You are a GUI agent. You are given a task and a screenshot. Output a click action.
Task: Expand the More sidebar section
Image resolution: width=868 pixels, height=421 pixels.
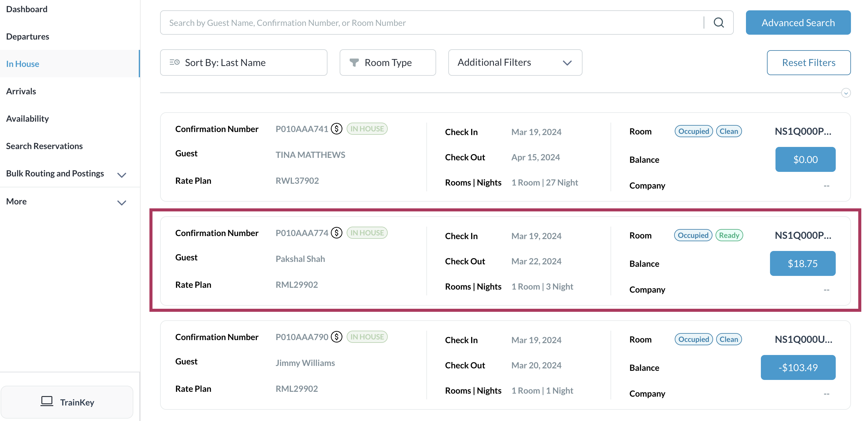pyautogui.click(x=122, y=202)
